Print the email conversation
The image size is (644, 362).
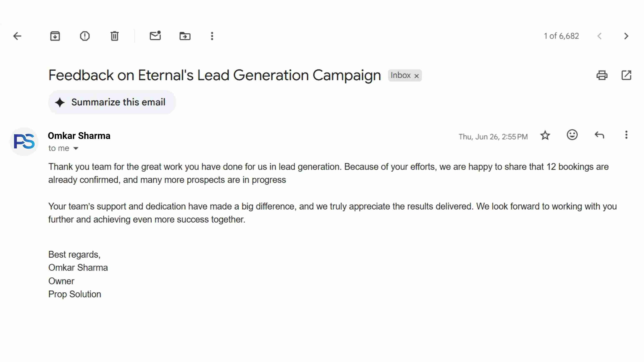(602, 75)
